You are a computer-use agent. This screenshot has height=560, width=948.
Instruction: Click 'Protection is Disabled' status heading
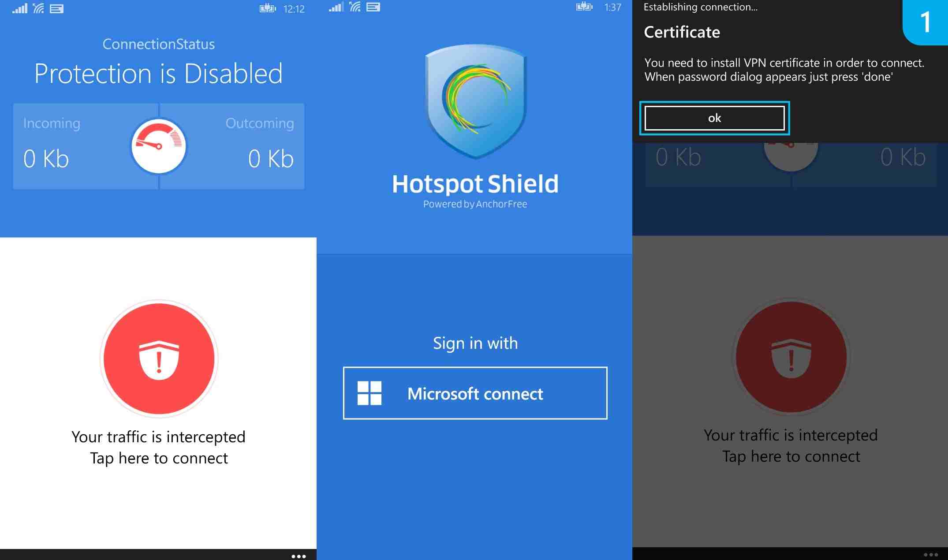click(159, 73)
